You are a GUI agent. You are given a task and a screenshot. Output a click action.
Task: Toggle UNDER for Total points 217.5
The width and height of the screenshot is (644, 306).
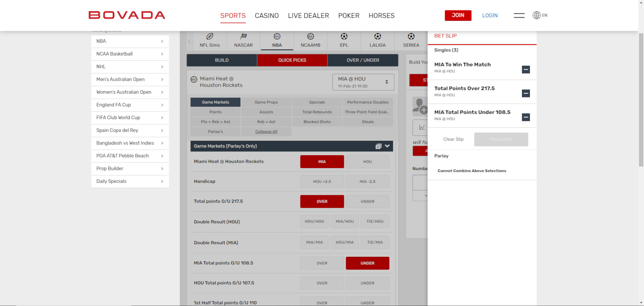(367, 202)
